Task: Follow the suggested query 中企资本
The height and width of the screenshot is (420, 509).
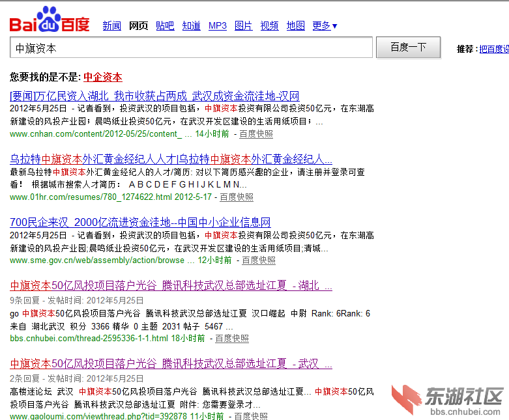Action: [103, 77]
